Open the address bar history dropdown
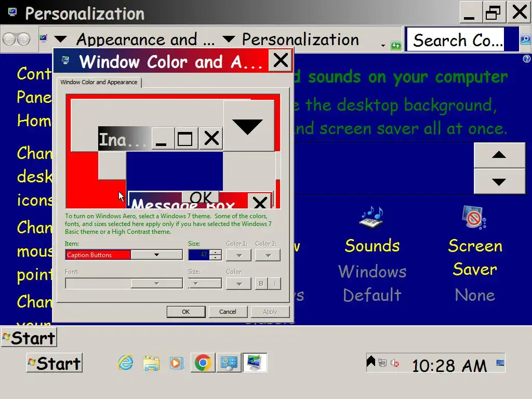 (383, 45)
